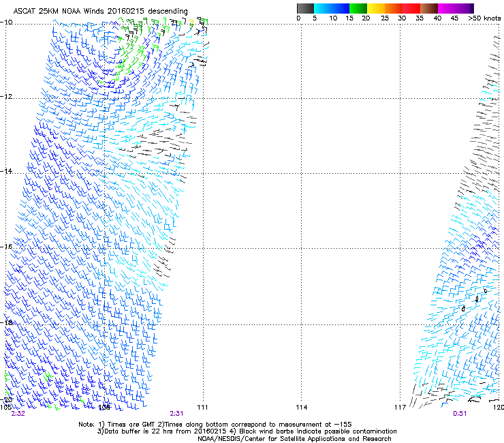Click the gray 0–5 knots color segment
The image size is (504, 443).
click(x=305, y=8)
